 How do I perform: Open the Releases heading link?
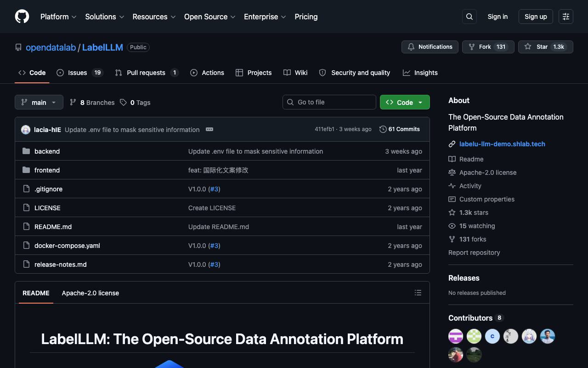pyautogui.click(x=464, y=278)
